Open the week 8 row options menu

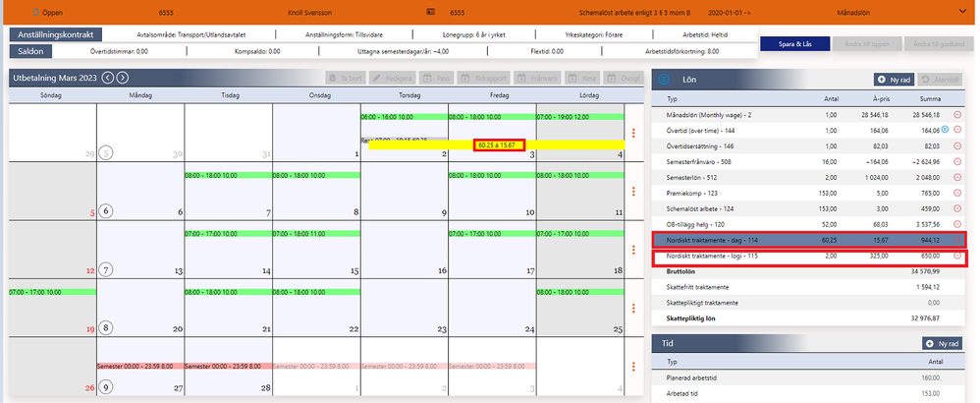point(633,308)
